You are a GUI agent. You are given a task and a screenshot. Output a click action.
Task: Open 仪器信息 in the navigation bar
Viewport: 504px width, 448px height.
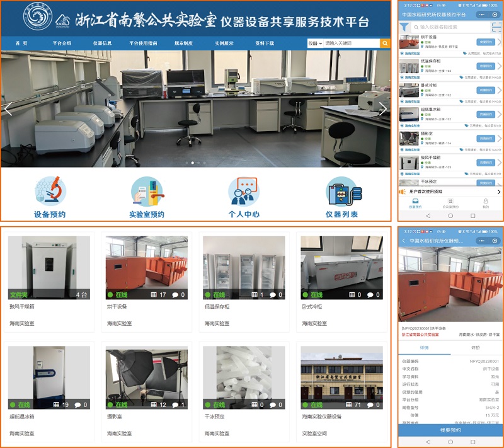[102, 43]
